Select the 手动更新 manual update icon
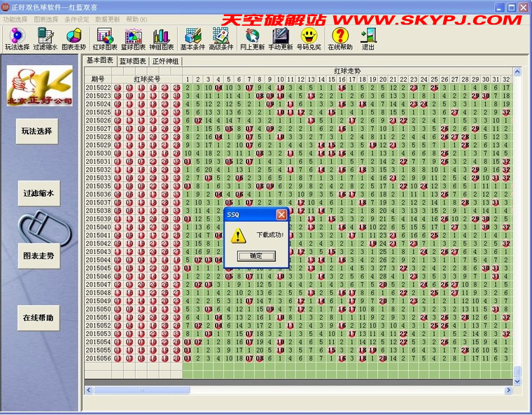The image size is (532, 415). [x=280, y=39]
